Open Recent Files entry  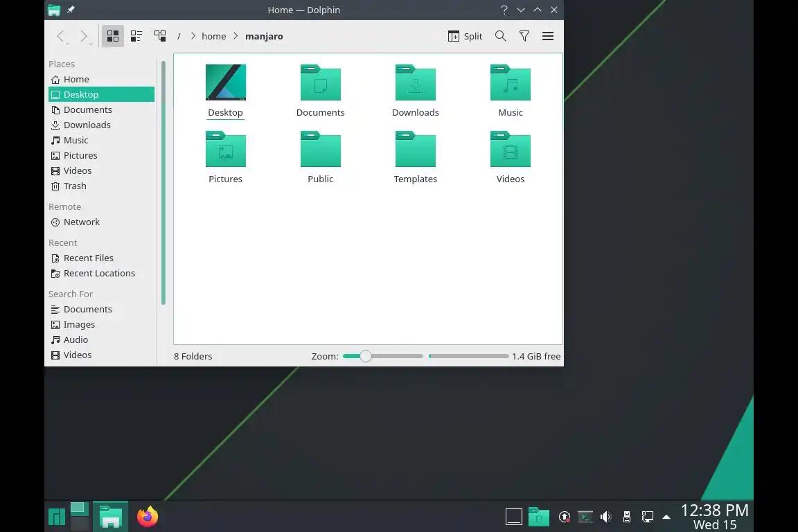pyautogui.click(x=101, y=258)
